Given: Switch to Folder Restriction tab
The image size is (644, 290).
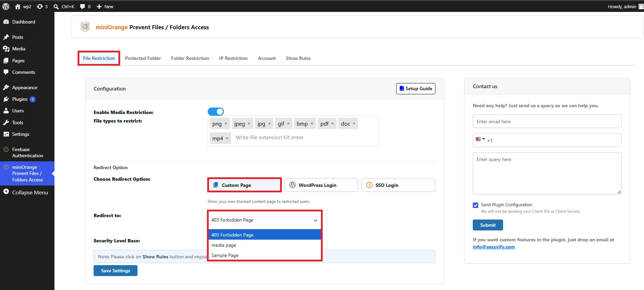Looking at the screenshot, I should click(190, 58).
